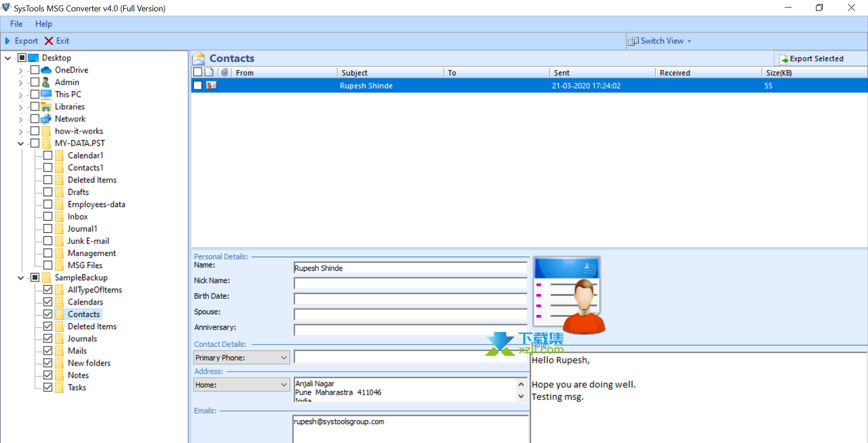This screenshot has width=868, height=443.
Task: Check the Employees-data checkbox
Action: click(48, 204)
